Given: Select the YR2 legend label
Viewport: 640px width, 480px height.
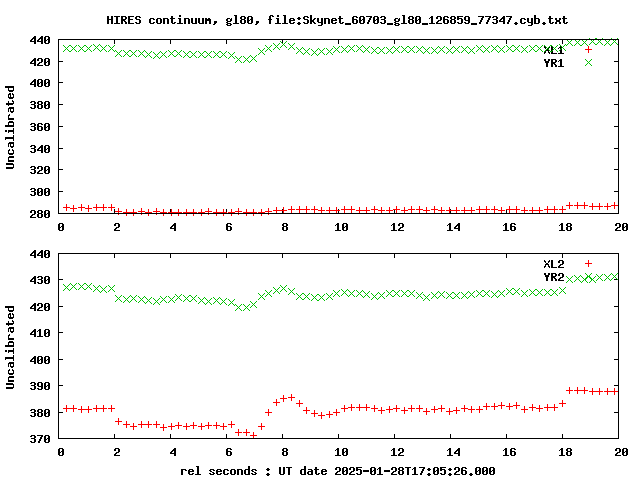Looking at the screenshot, I should pos(553,277).
